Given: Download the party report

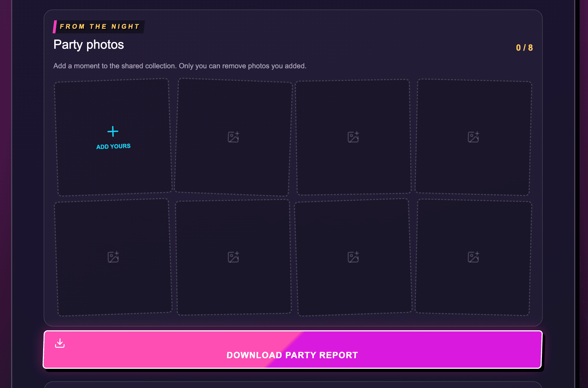Looking at the screenshot, I should (x=293, y=350).
